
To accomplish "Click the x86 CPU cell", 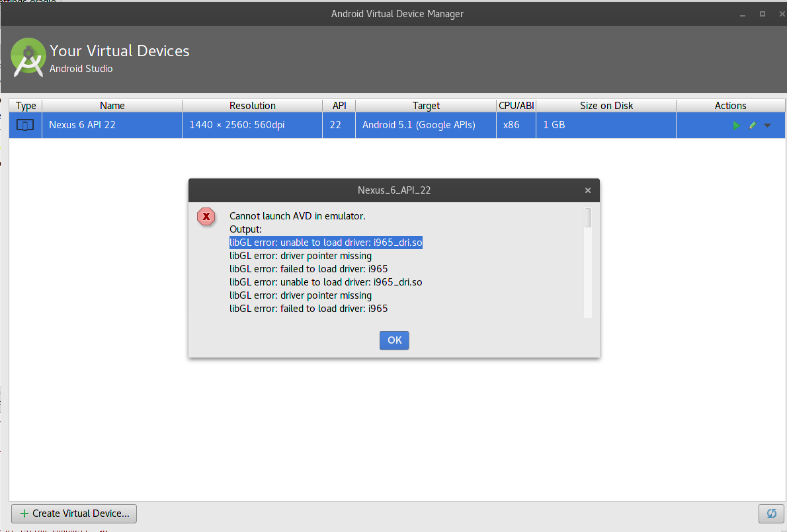I will tap(516, 125).
